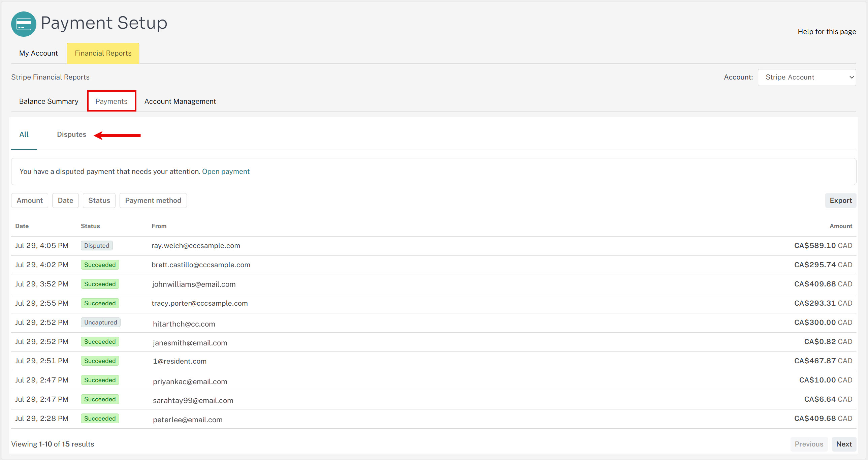This screenshot has width=868, height=460.
Task: Open the Status filter
Action: tap(99, 200)
